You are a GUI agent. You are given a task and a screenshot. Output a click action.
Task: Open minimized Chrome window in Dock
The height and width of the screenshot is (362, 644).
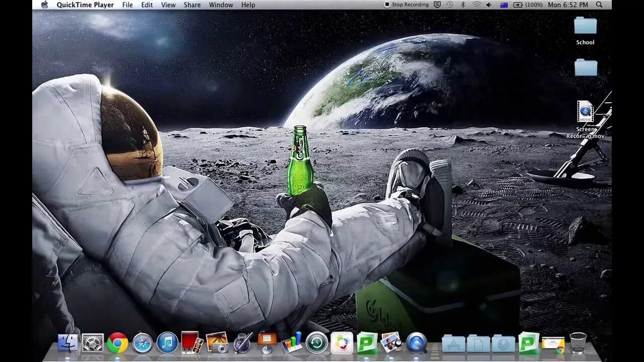click(x=553, y=344)
